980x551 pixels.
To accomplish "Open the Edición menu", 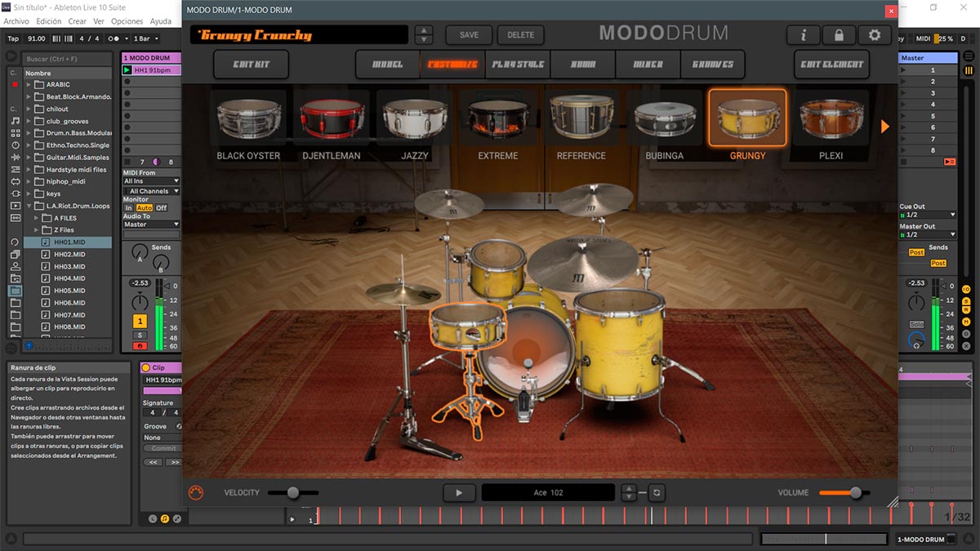I will 49,21.
